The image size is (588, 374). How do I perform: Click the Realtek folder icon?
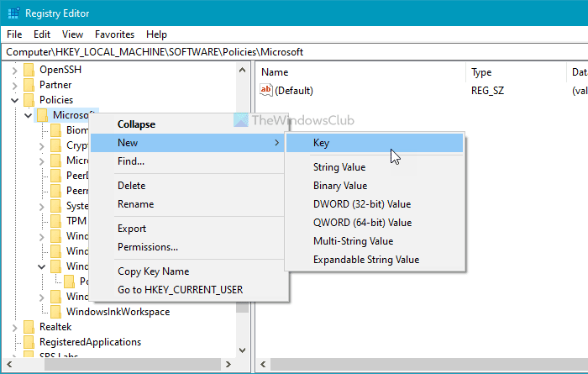(x=29, y=327)
